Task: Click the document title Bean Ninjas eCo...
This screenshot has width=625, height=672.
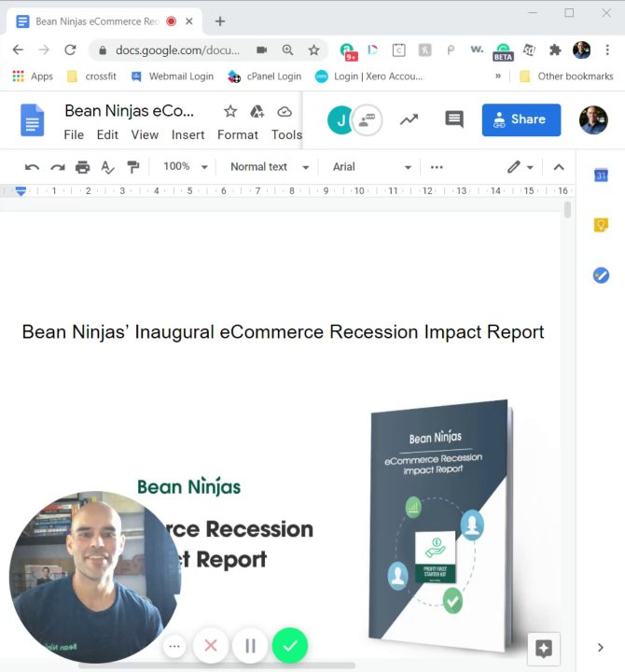Action: 129,111
